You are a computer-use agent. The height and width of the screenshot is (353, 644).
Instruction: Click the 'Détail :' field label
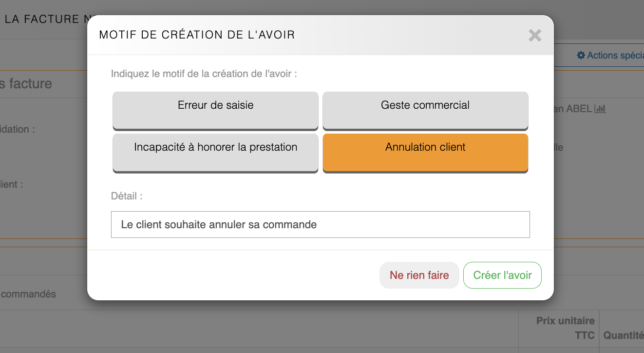pyautogui.click(x=127, y=196)
